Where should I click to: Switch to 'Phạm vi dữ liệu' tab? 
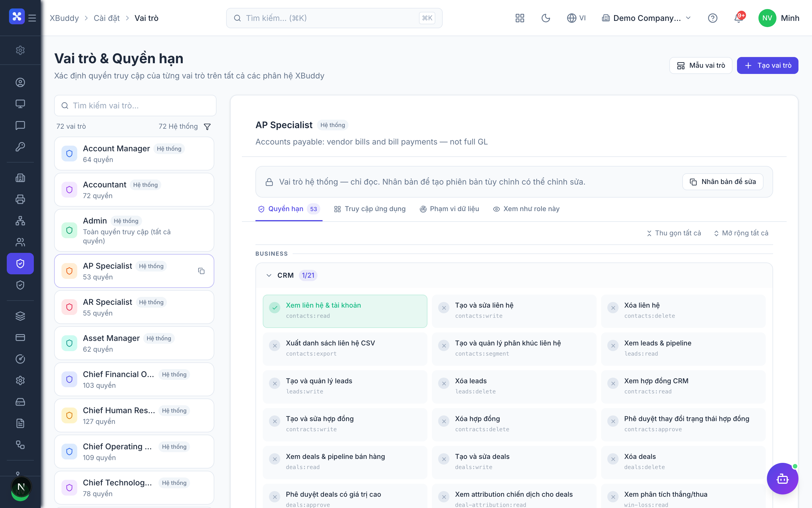point(449,209)
